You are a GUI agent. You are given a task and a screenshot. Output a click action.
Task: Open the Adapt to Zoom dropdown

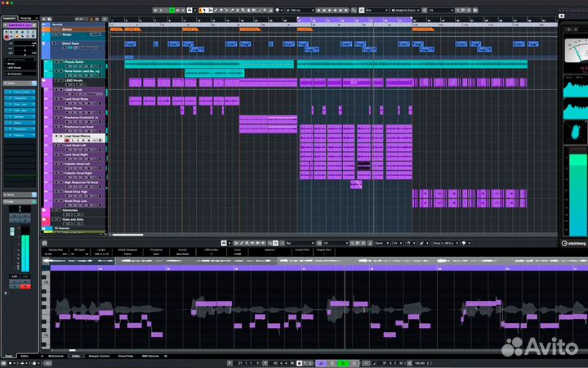[x=405, y=11]
